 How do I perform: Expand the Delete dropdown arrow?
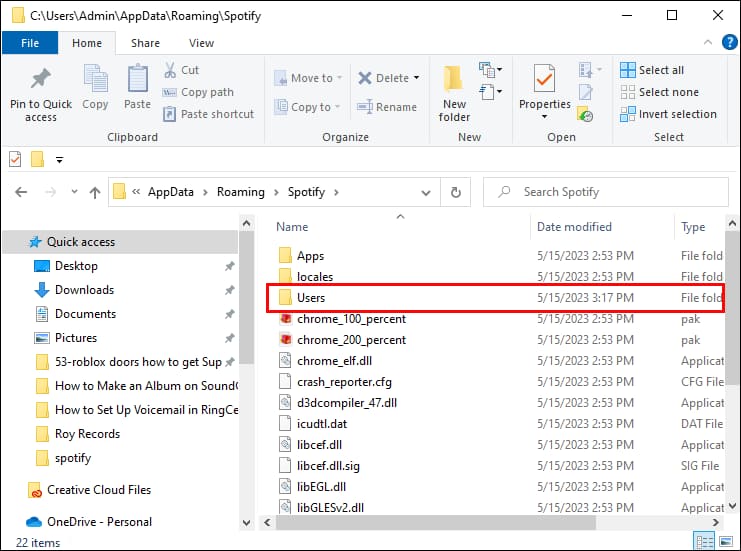pos(416,78)
